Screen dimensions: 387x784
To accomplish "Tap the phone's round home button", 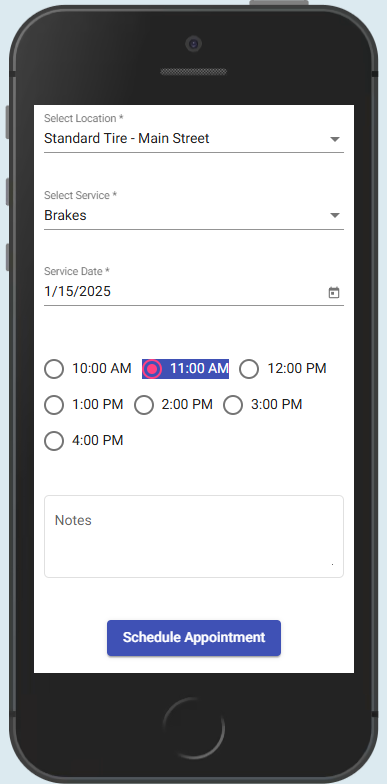I will tap(194, 728).
